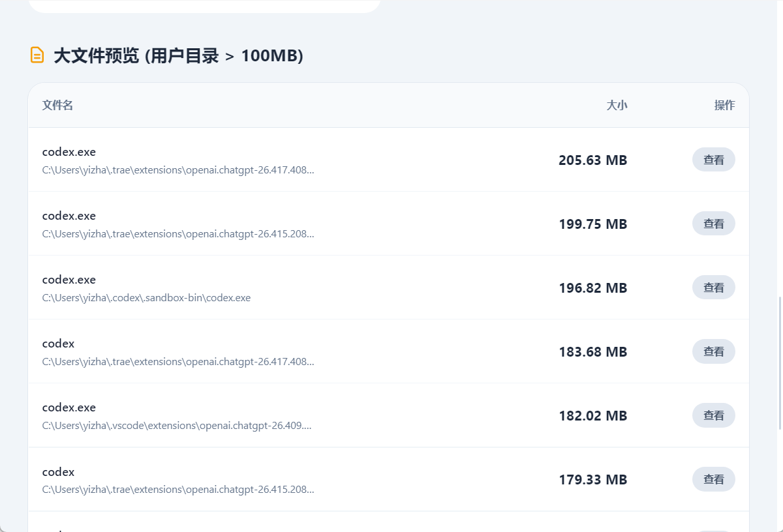783x532 pixels.
Task: Open 查看 for the sandbox-bin codex.exe
Action: click(x=713, y=288)
